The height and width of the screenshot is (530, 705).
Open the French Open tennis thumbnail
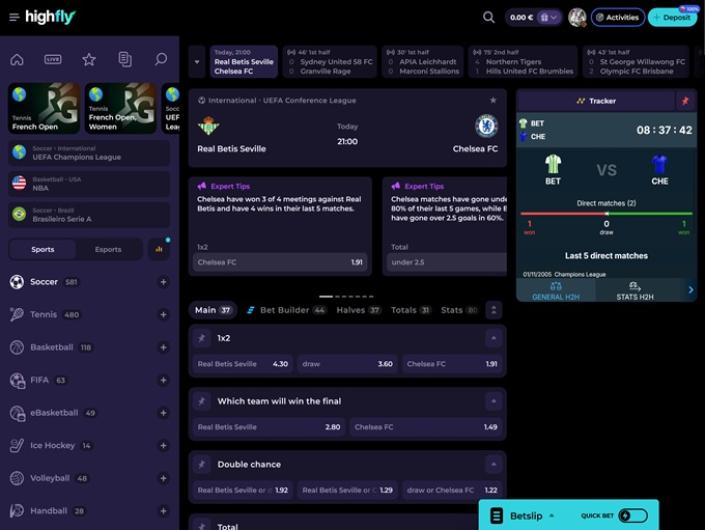coord(45,108)
